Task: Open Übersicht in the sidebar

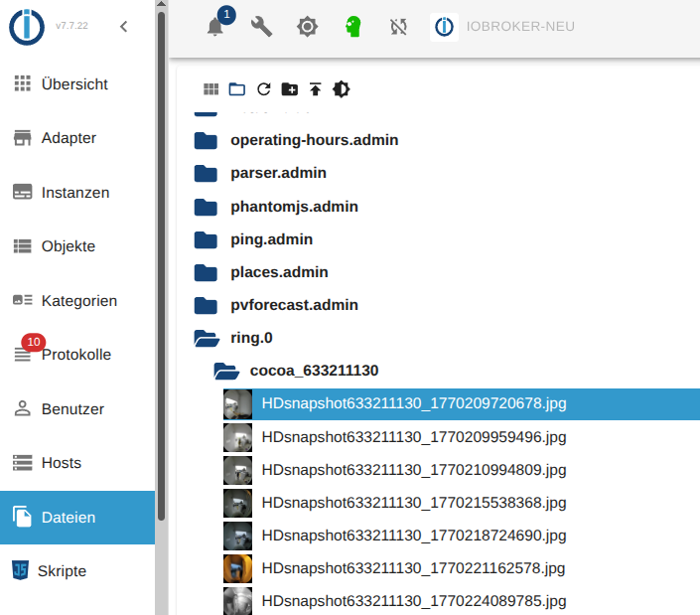Action: tap(77, 84)
